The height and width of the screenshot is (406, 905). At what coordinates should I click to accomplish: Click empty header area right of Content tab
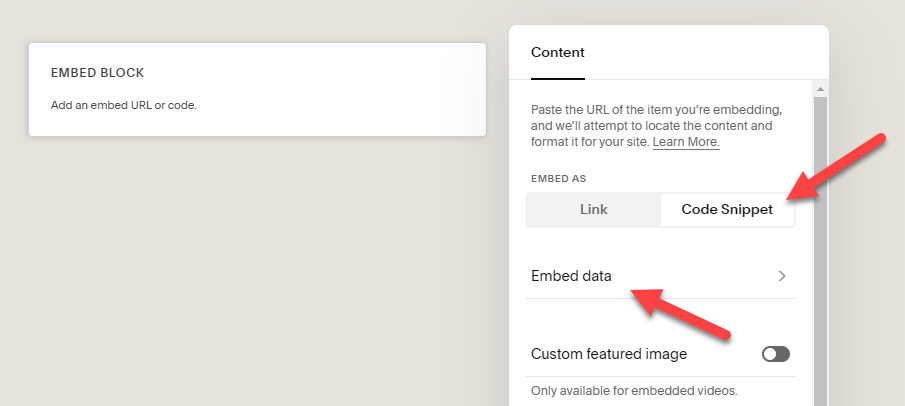click(x=700, y=52)
